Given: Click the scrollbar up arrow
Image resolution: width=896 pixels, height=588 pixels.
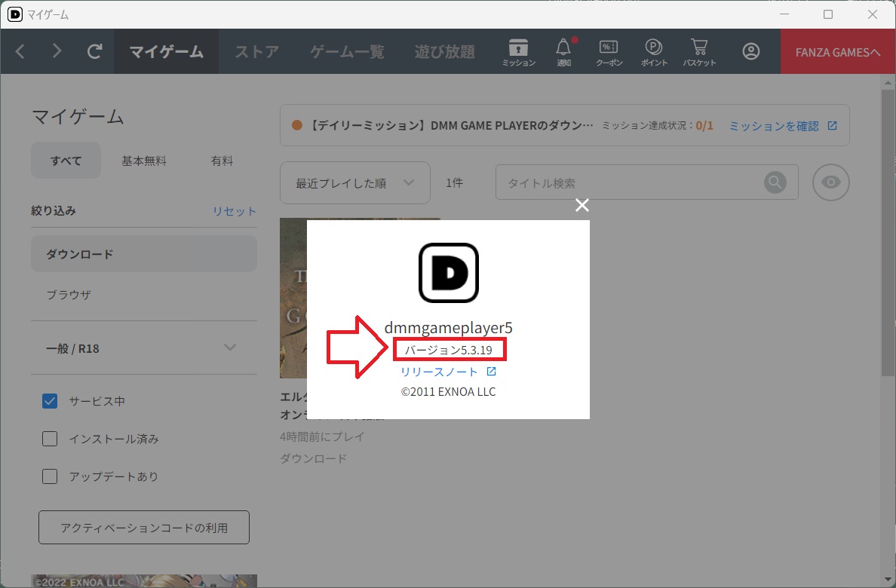Looking at the screenshot, I should click(888, 82).
